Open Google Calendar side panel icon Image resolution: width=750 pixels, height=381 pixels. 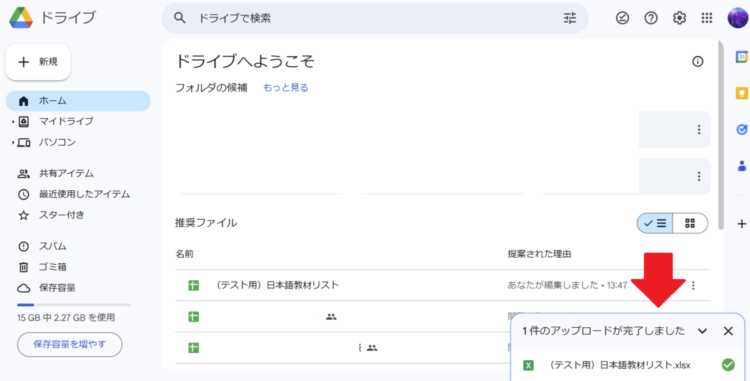click(x=741, y=56)
